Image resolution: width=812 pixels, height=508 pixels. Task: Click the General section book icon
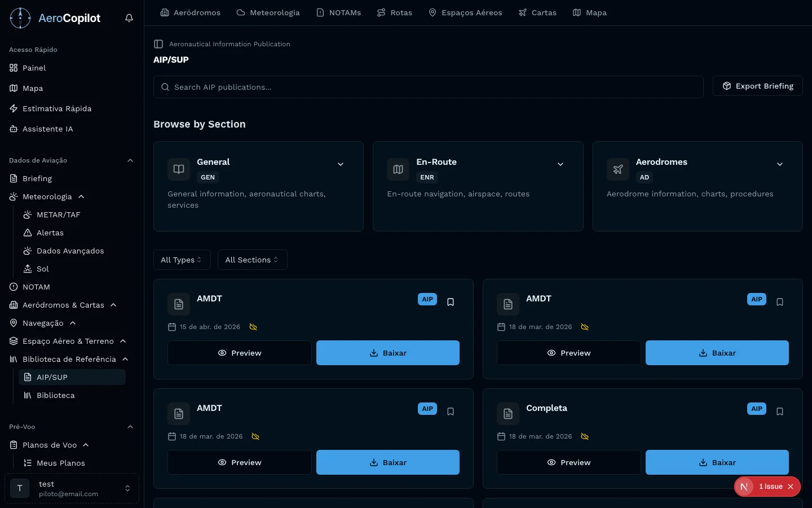pos(179,169)
